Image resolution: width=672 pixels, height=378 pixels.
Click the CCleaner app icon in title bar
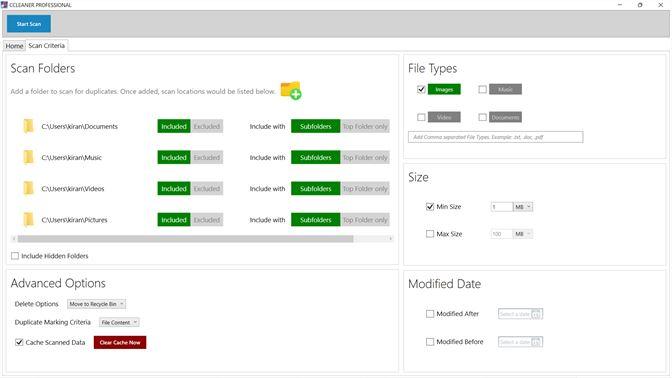click(x=4, y=5)
